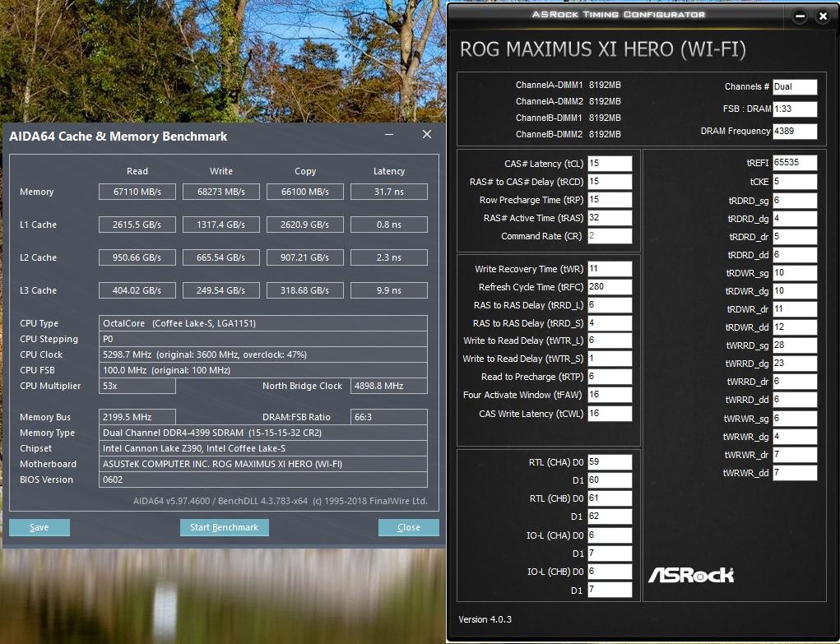Viewport: 840px width, 644px height.
Task: Click Memory Write value 68273 MB/s
Action: coord(221,192)
